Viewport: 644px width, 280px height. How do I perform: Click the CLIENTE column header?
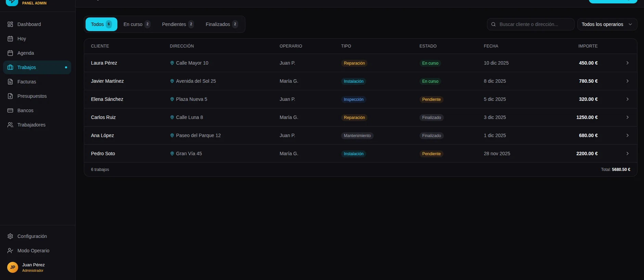point(100,46)
